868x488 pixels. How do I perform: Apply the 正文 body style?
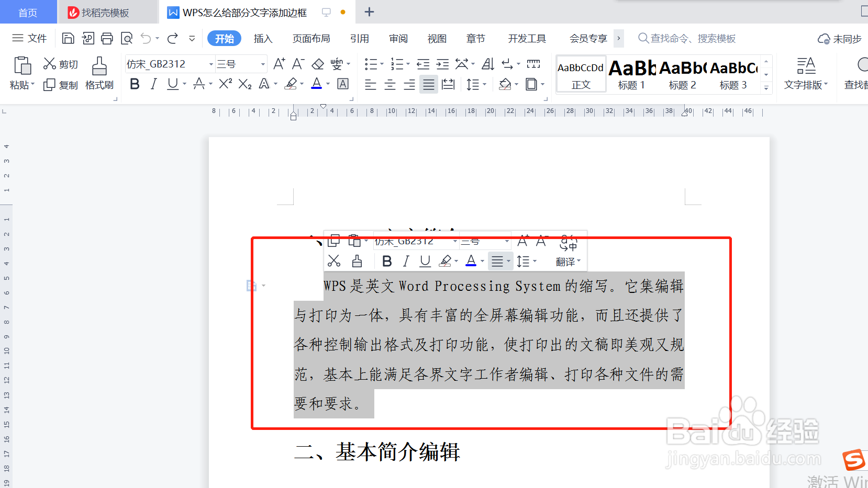click(581, 74)
